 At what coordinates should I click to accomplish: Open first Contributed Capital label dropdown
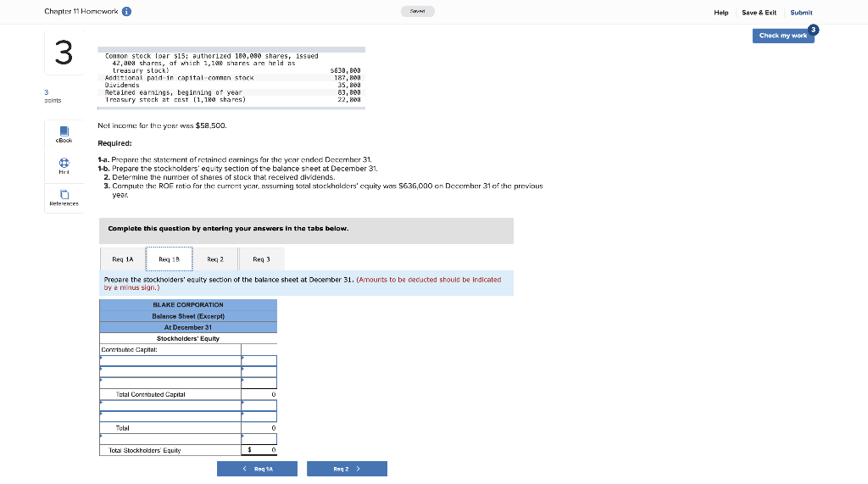click(x=170, y=361)
